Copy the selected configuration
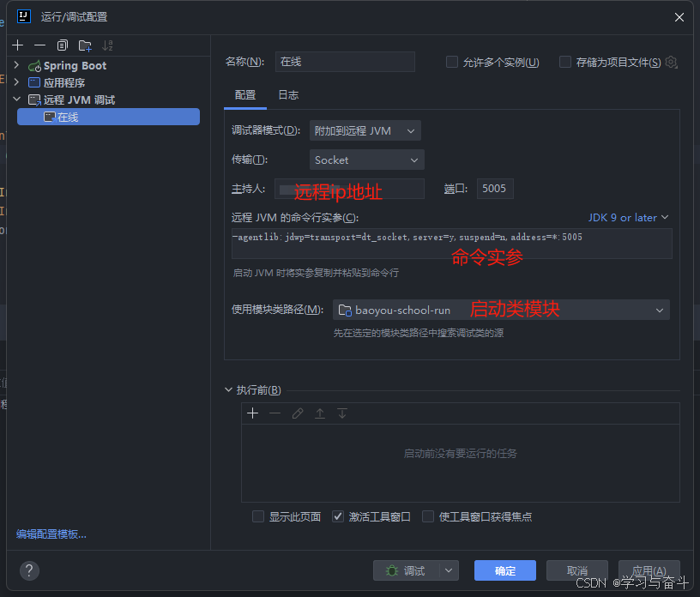Image resolution: width=700 pixels, height=597 pixels. pyautogui.click(x=61, y=45)
